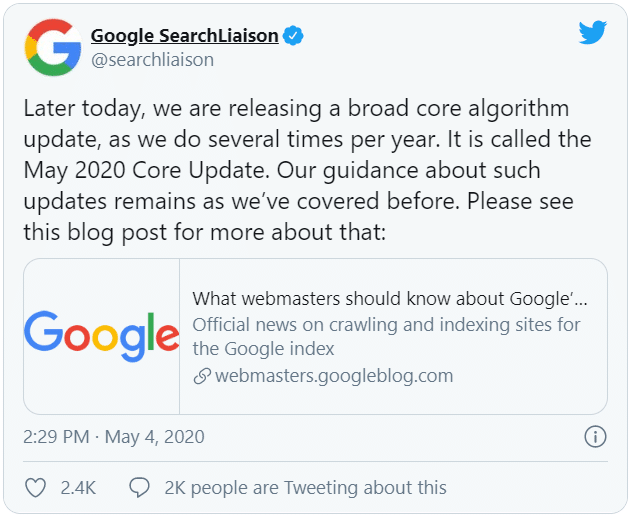The width and height of the screenshot is (632, 517).
Task: Click the reply speech bubble icon
Action: 139,488
